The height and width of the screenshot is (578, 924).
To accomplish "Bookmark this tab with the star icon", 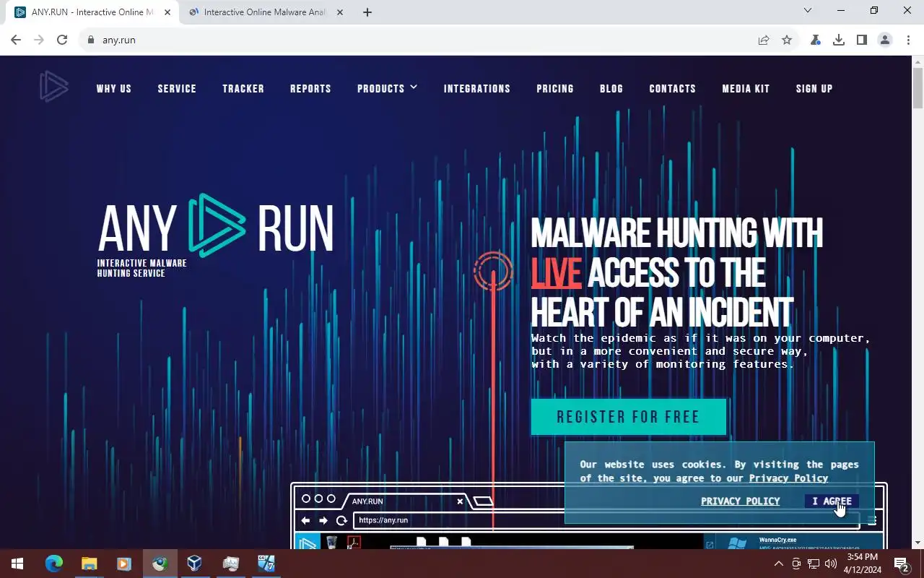I will (x=787, y=40).
